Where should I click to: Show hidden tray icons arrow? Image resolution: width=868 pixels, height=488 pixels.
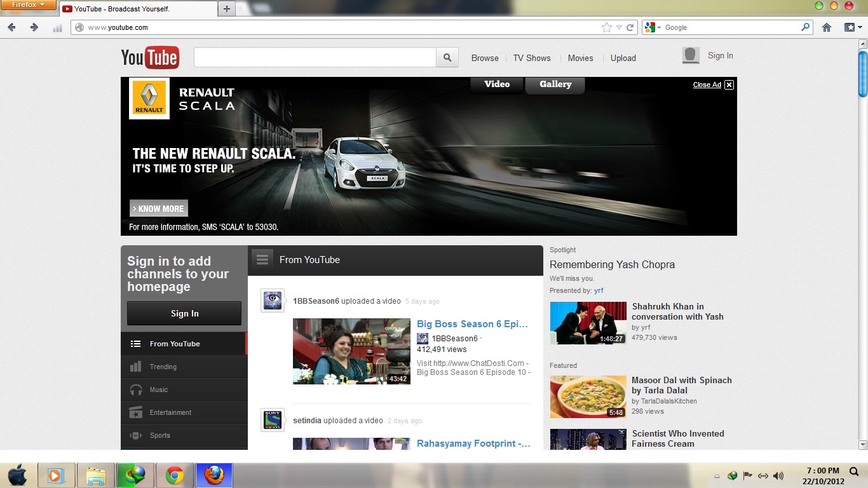click(x=717, y=476)
